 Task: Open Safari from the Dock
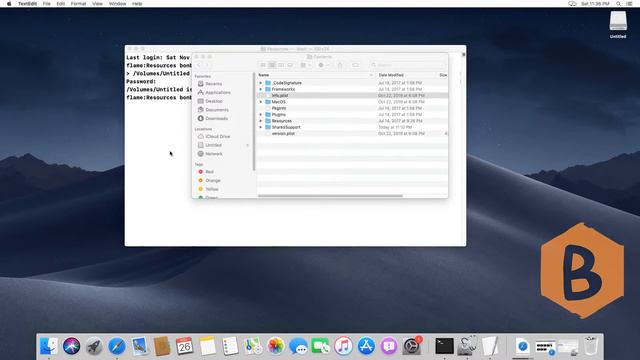click(117, 346)
